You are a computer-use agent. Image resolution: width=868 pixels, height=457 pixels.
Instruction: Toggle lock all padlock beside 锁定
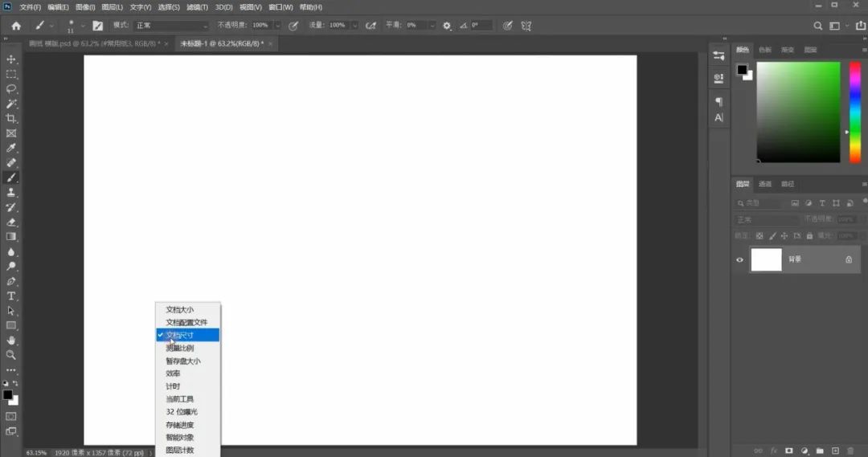click(809, 235)
